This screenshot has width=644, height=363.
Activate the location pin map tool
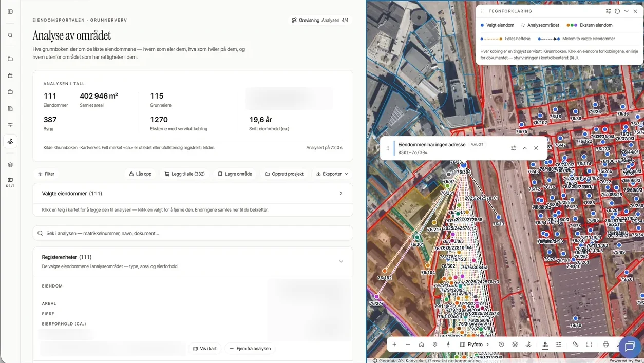tap(435, 345)
